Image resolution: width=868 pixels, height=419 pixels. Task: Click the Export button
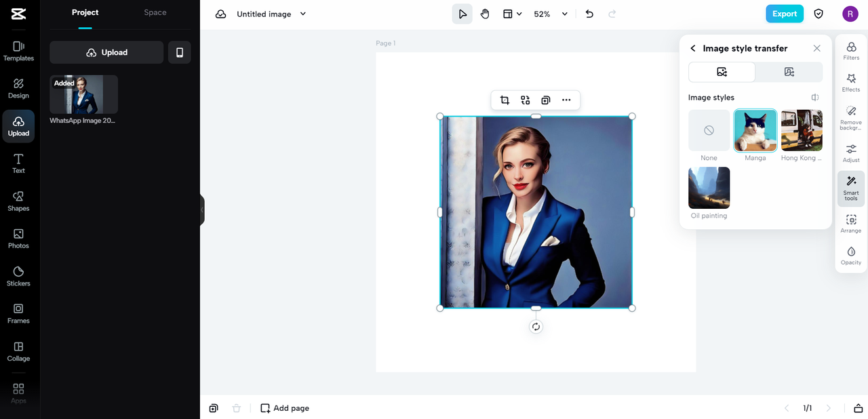click(x=785, y=14)
